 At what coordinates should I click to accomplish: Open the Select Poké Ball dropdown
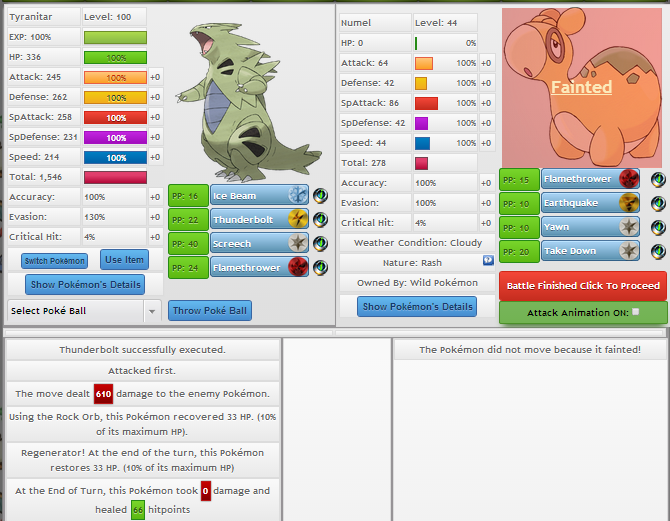click(83, 311)
